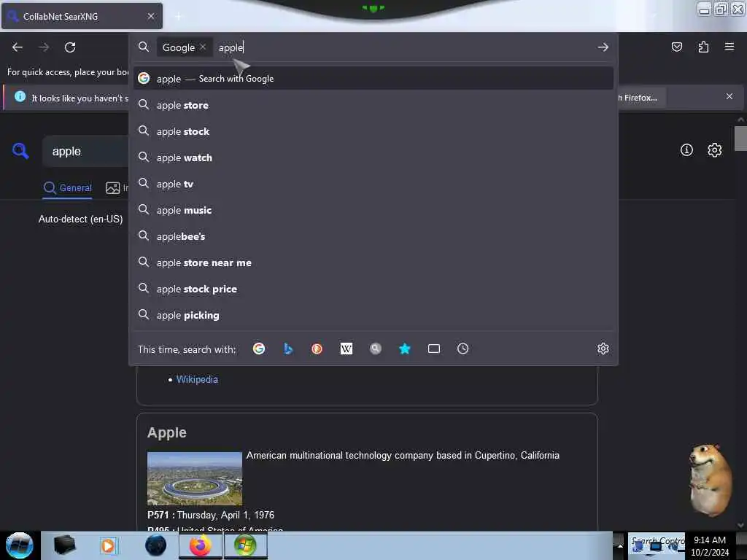Choose the 'apple music' suggestion

[373, 209]
